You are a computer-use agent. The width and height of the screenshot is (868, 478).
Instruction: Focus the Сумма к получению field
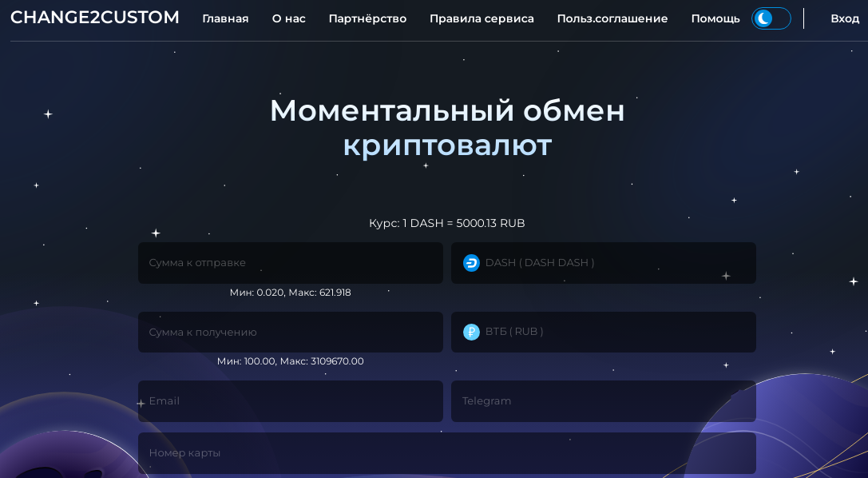coord(290,332)
